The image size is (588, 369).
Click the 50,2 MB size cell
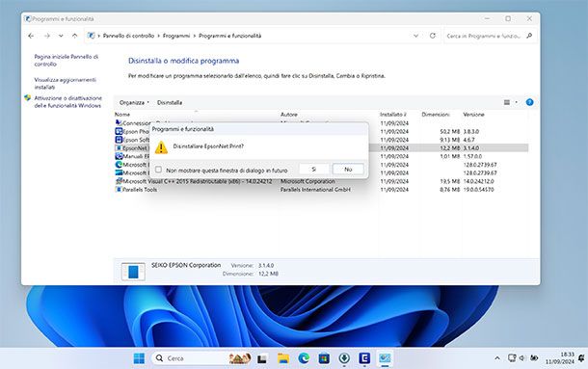click(449, 132)
